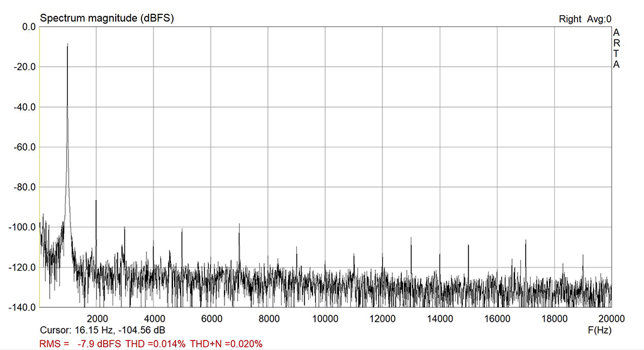Click the '12000' frequency axis label
Image resolution: width=644 pixels, height=350 pixels.
point(382,319)
